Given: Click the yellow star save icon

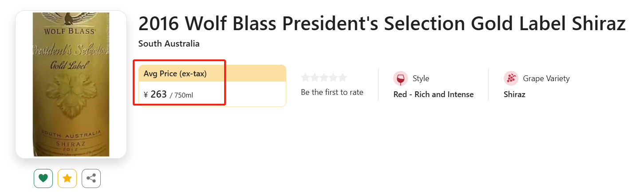Looking at the screenshot, I should 67,178.
